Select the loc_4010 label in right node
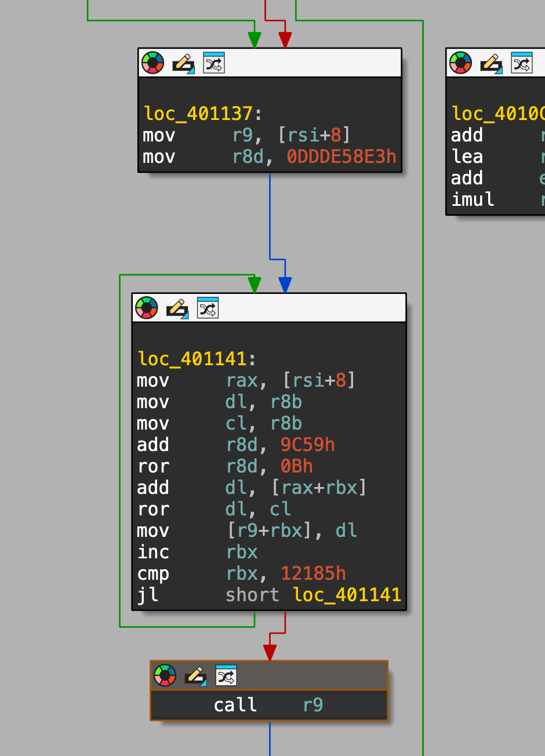This screenshot has height=756, width=545. [x=498, y=113]
